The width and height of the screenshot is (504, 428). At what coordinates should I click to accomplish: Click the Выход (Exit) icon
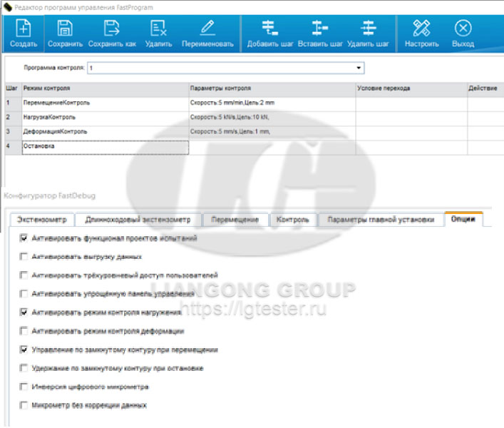click(463, 29)
